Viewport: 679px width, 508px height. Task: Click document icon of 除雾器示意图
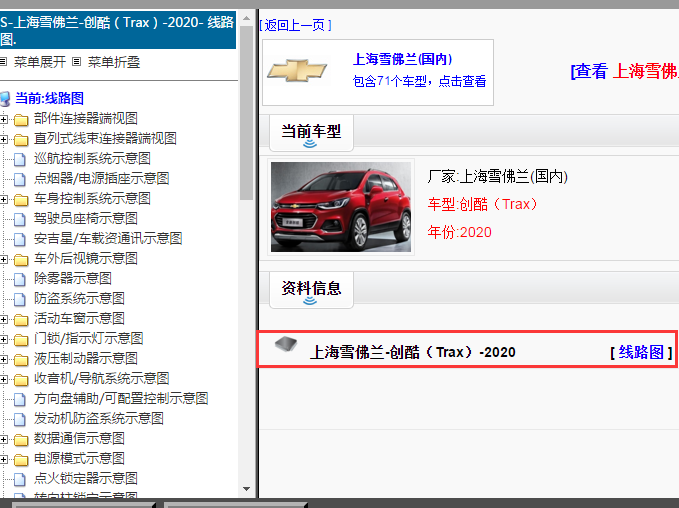pyautogui.click(x=19, y=279)
